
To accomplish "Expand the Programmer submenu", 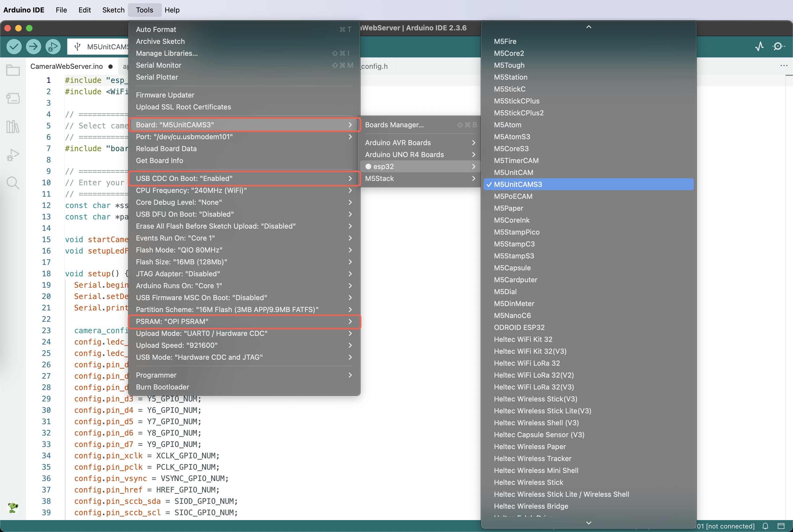I will [x=244, y=375].
